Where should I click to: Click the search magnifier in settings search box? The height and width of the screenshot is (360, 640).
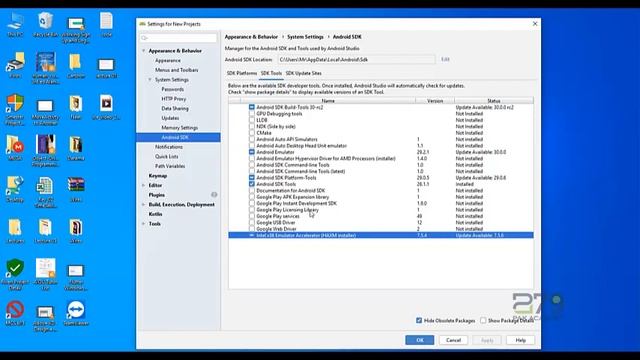click(144, 38)
